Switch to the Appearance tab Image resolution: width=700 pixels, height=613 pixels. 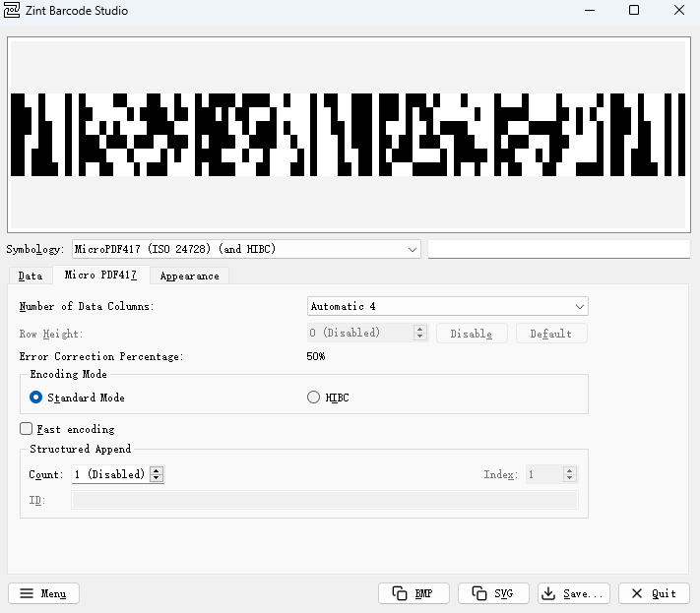190,276
